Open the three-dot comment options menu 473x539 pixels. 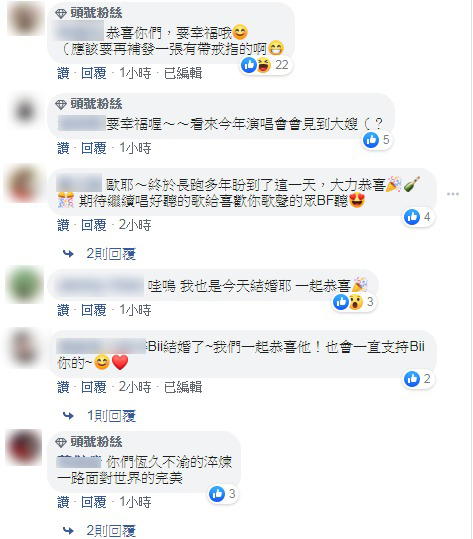click(453, 194)
